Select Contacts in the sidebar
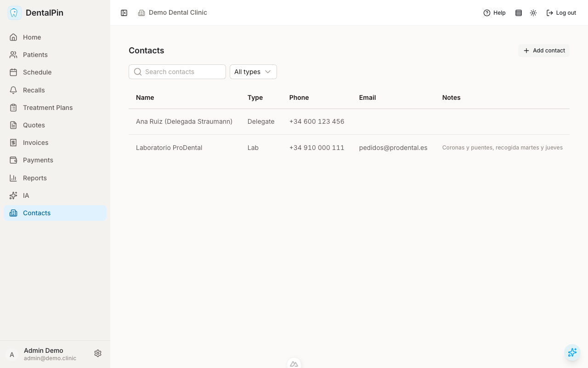 point(55,213)
